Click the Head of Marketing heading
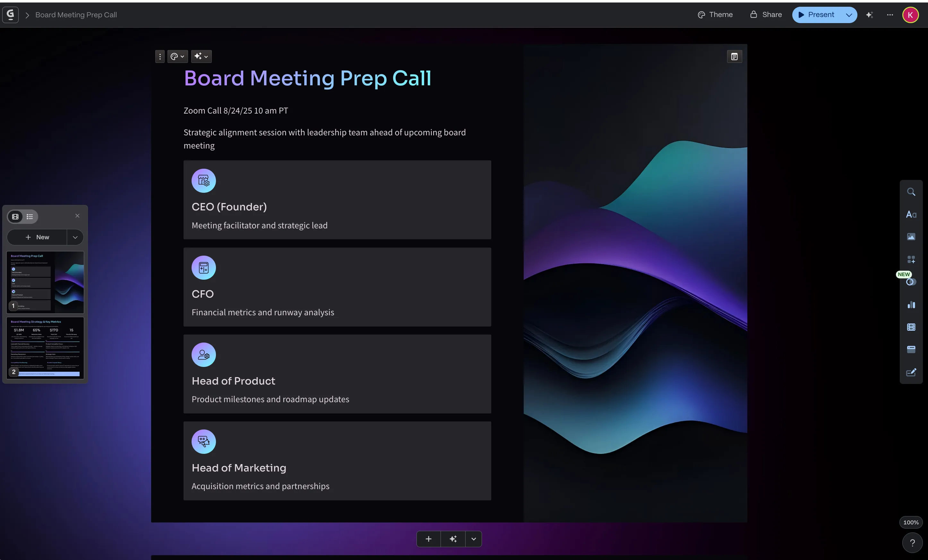 pos(239,468)
